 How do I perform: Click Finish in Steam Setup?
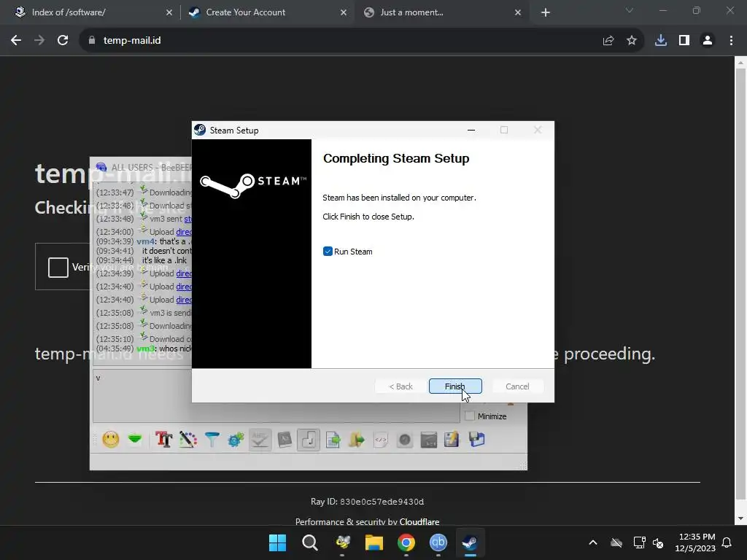[x=455, y=386]
